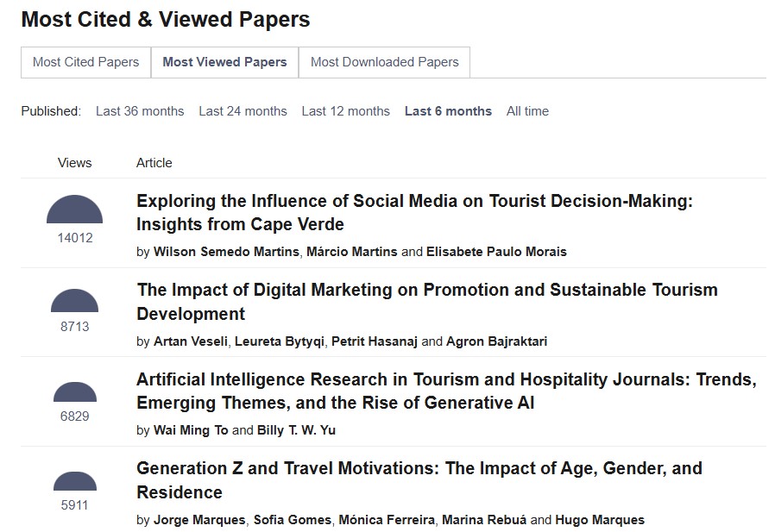Open the Most Downloaded Papers tab

point(384,62)
